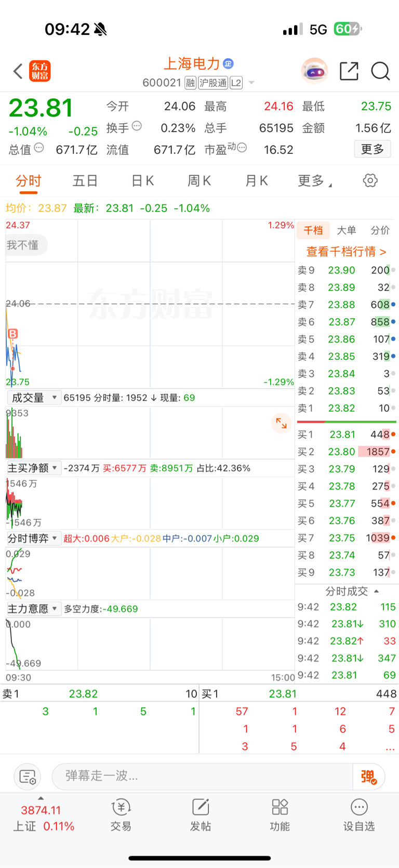Tap the 买1 23.81 order row

(x=347, y=434)
